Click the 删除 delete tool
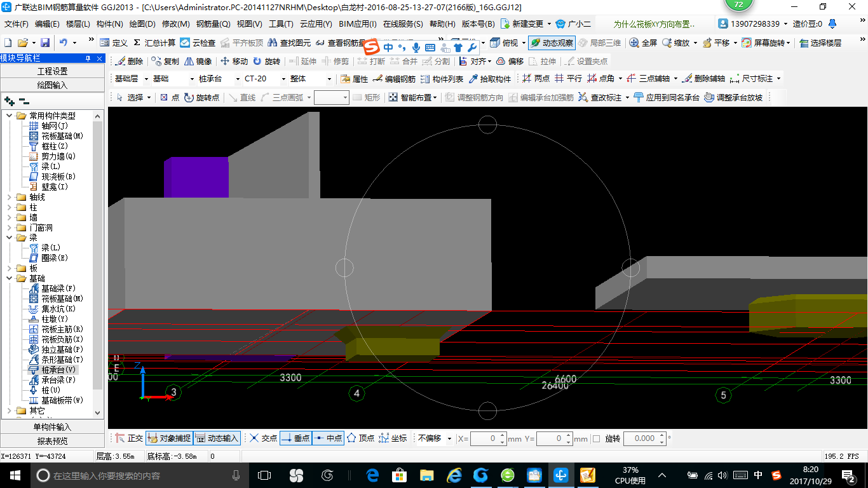The width and height of the screenshot is (868, 488). (x=129, y=62)
